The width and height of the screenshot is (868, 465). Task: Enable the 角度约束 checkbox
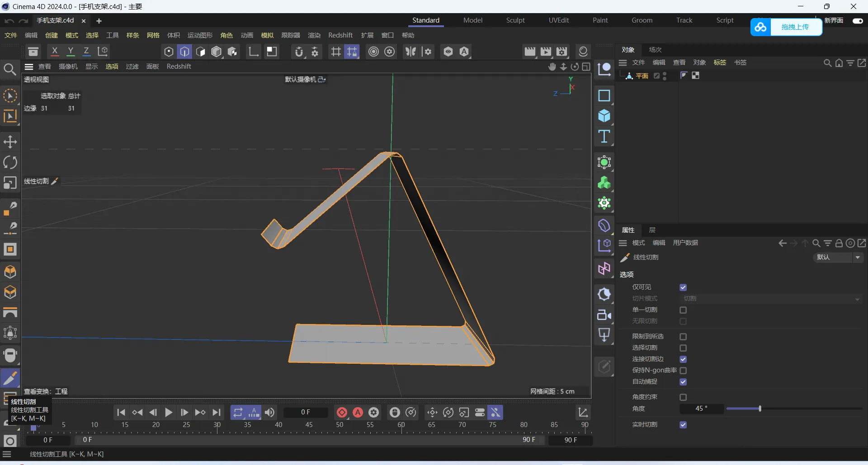tap(683, 397)
